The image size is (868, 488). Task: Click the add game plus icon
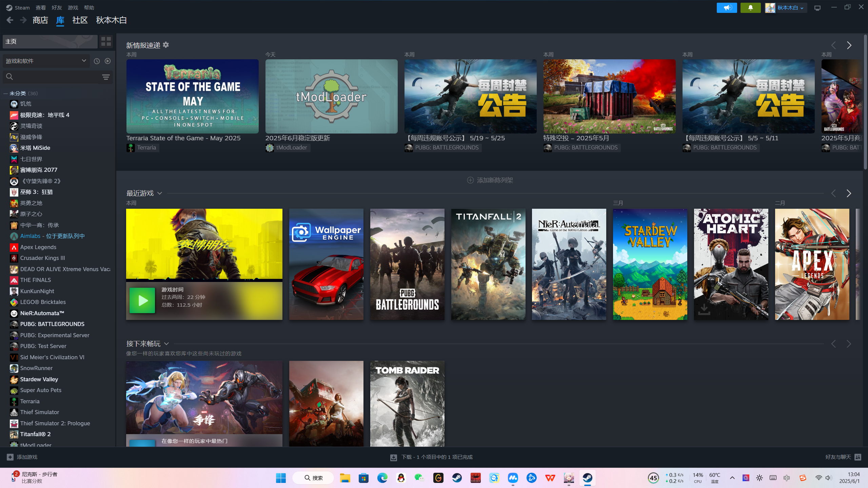coord(10,457)
